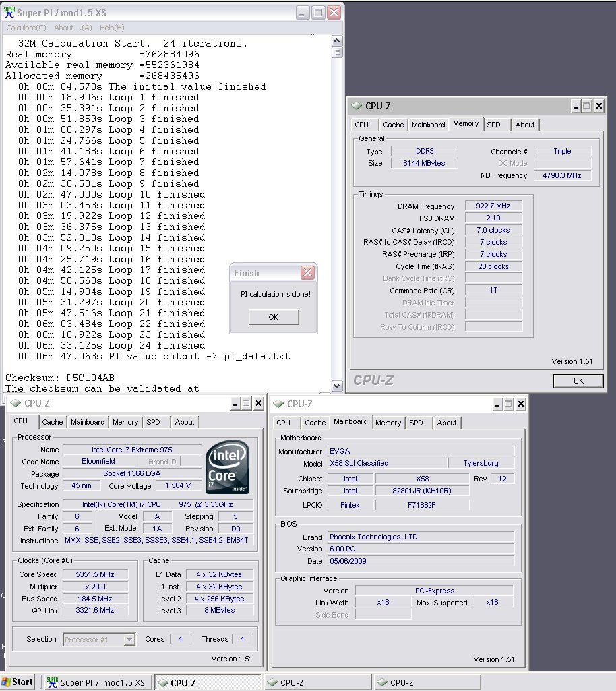The height and width of the screenshot is (691, 616).
Task: Click the CPU-tab CPU-Z window title icon
Action: (x=16, y=403)
